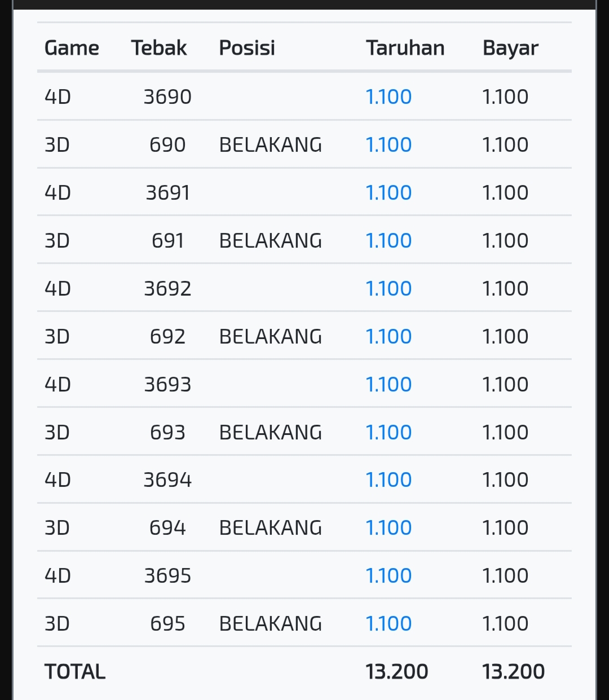Click the 13.200 total under Bayar

(x=513, y=671)
